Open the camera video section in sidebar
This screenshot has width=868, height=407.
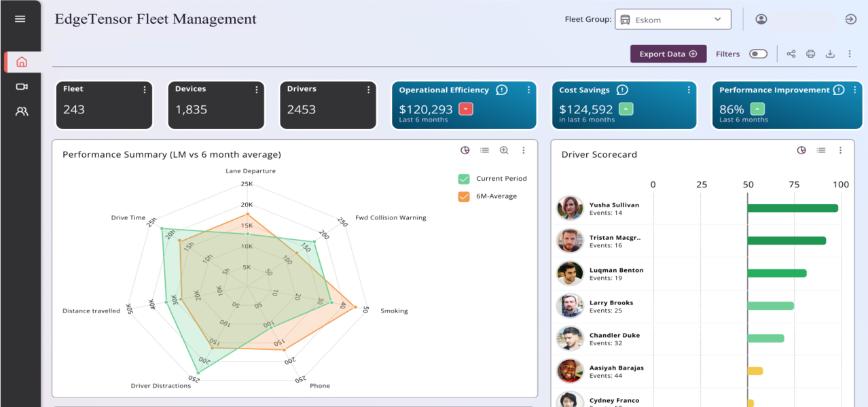pyautogui.click(x=22, y=87)
